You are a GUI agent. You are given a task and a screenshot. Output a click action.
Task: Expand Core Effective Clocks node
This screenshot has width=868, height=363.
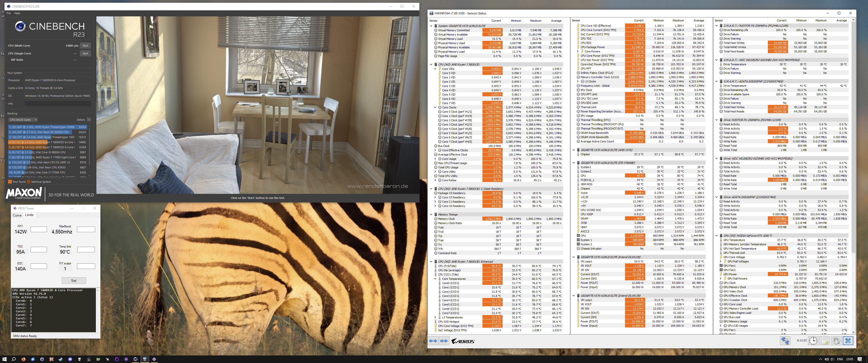[x=435, y=150]
